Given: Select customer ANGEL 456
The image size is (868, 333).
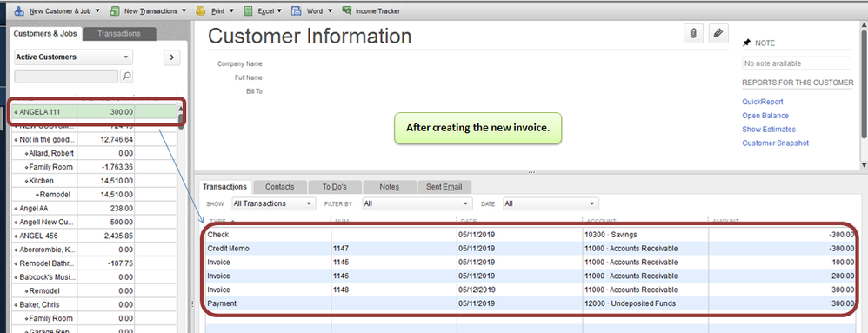Looking at the screenshot, I should (94, 236).
